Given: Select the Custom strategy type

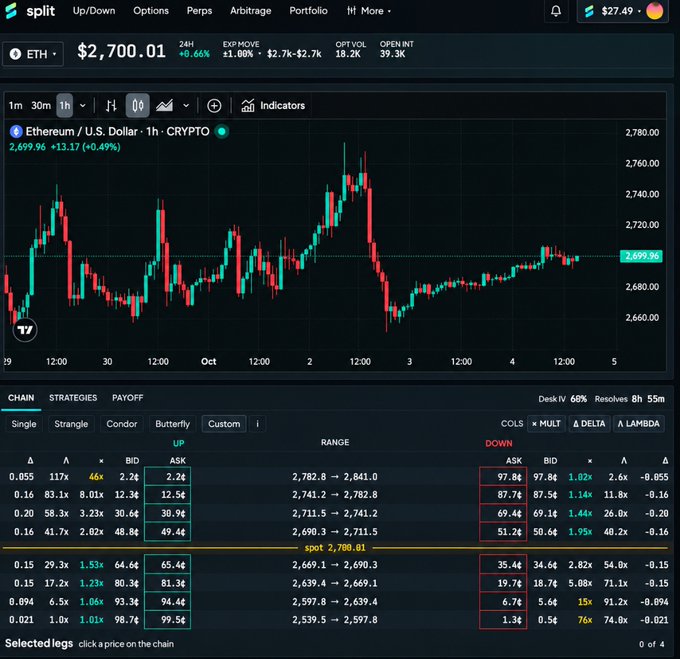Looking at the screenshot, I should [224, 424].
